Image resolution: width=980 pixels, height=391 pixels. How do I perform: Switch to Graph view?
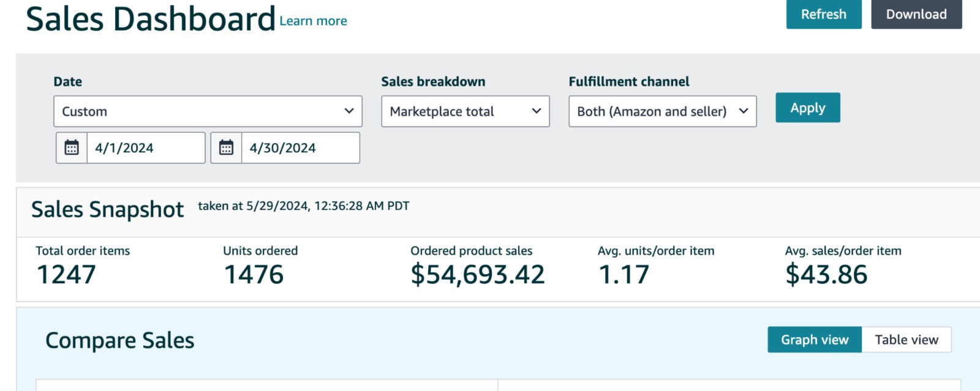(x=814, y=340)
